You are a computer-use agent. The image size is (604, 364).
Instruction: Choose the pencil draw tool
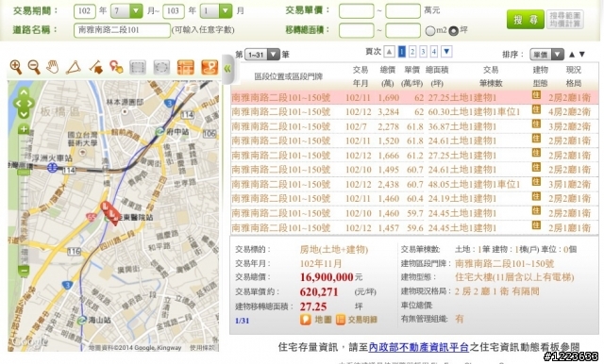pyautogui.click(x=95, y=67)
